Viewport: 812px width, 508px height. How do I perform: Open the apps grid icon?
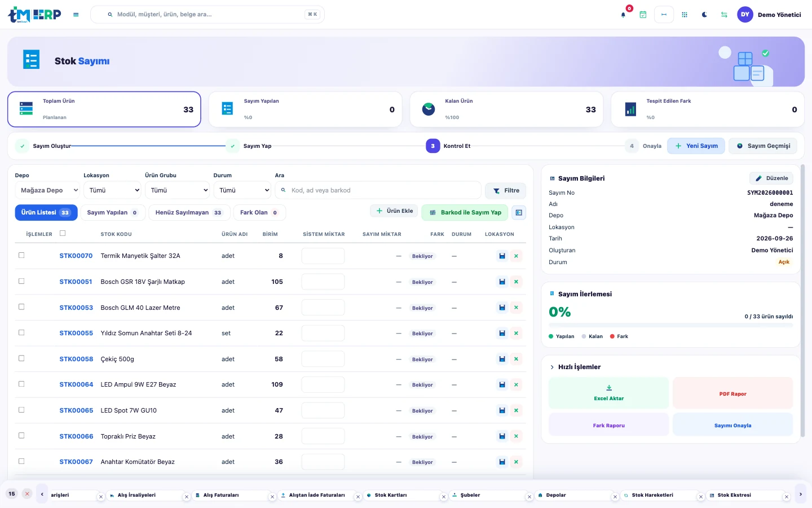[685, 15]
